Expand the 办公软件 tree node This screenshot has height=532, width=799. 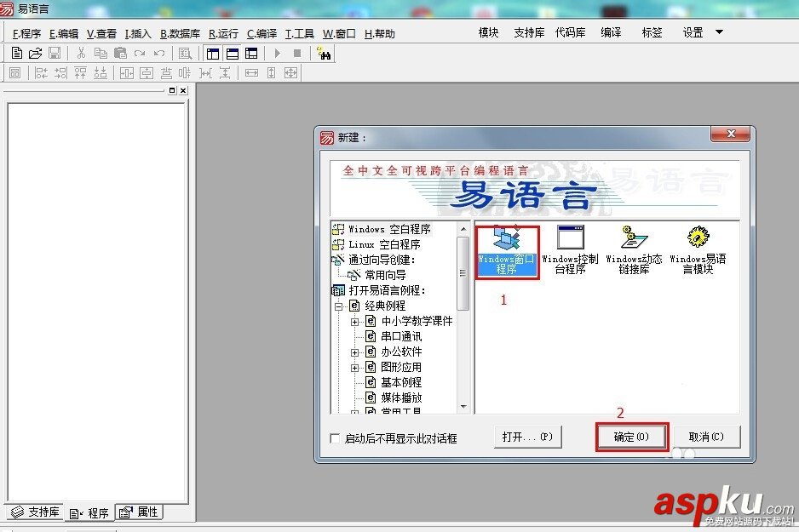354,352
